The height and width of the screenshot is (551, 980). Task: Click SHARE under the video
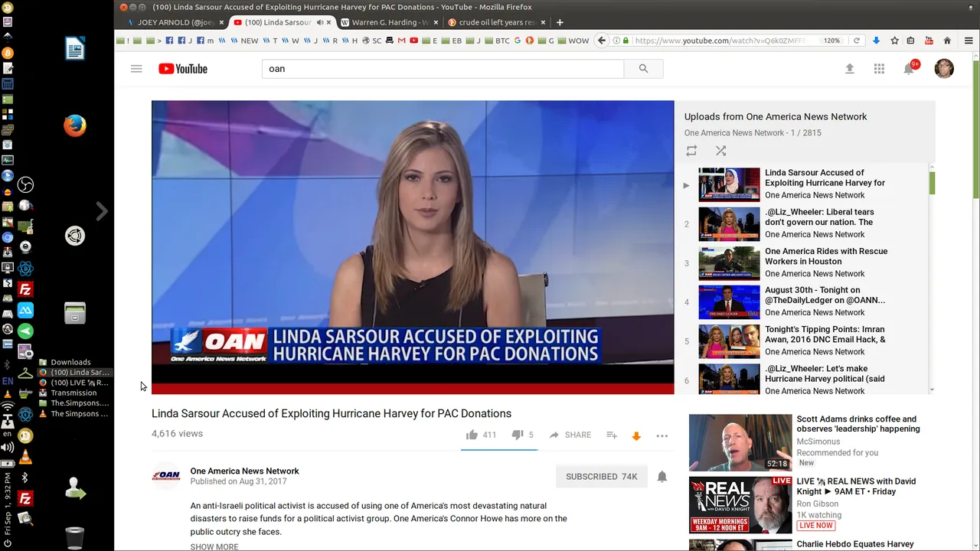click(x=570, y=435)
